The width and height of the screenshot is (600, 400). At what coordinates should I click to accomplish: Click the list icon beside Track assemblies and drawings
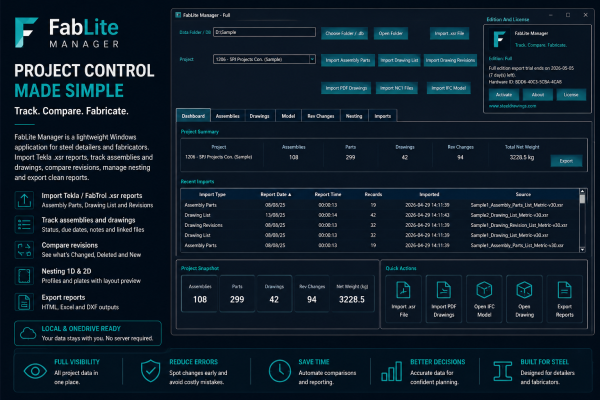pos(24,225)
